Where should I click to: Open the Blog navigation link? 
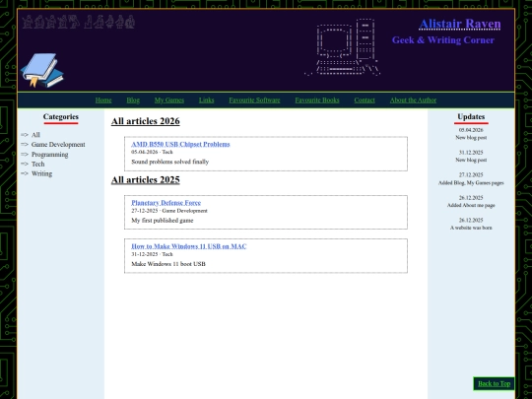pyautogui.click(x=133, y=100)
